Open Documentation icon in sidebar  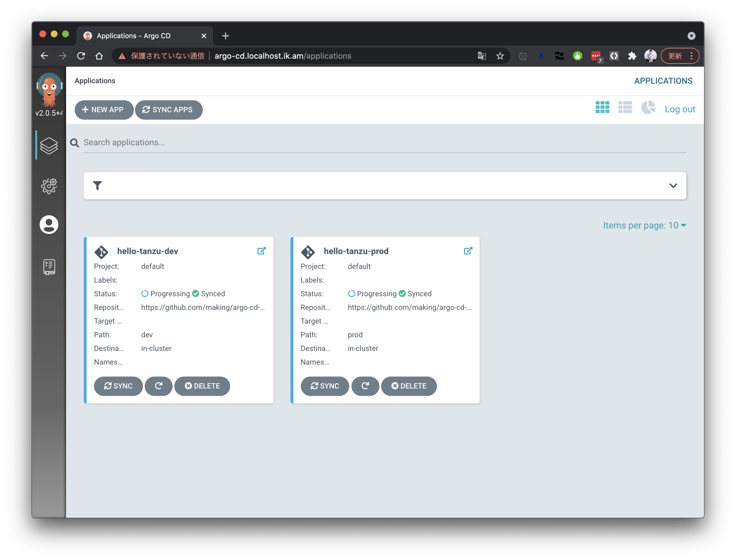pyautogui.click(x=49, y=267)
